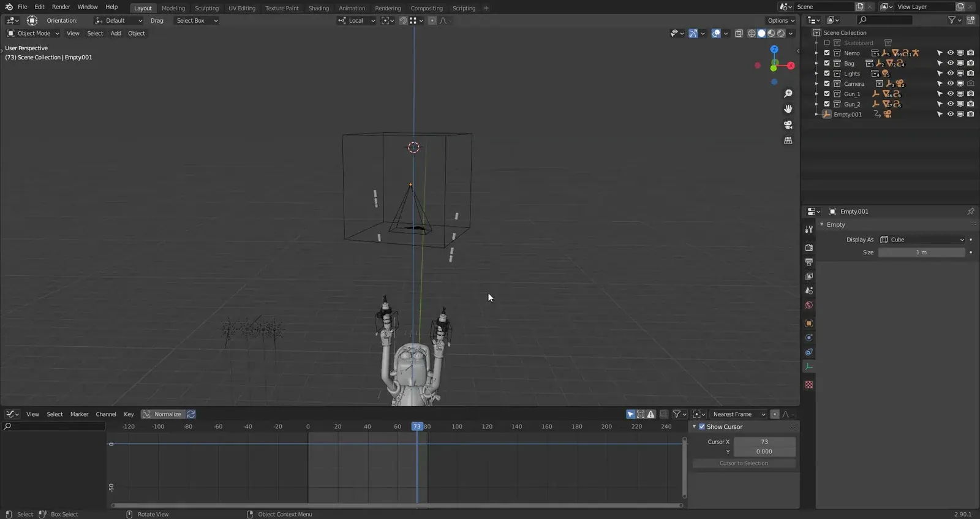Open the File menu
The width and height of the screenshot is (980, 519).
(23, 7)
